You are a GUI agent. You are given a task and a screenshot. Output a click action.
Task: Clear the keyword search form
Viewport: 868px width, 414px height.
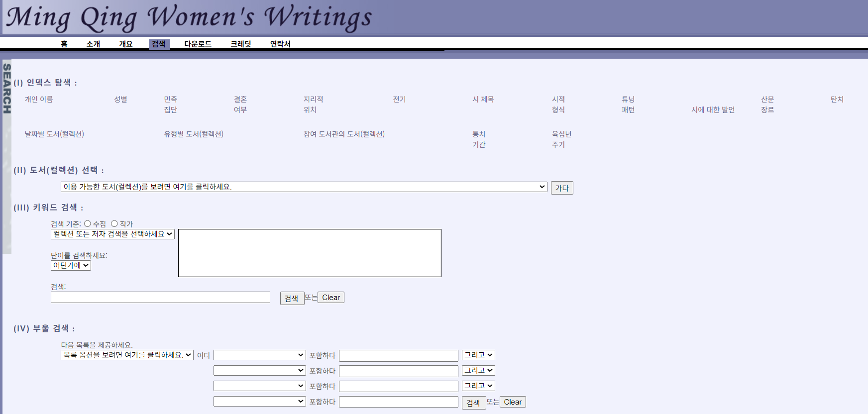coord(330,298)
